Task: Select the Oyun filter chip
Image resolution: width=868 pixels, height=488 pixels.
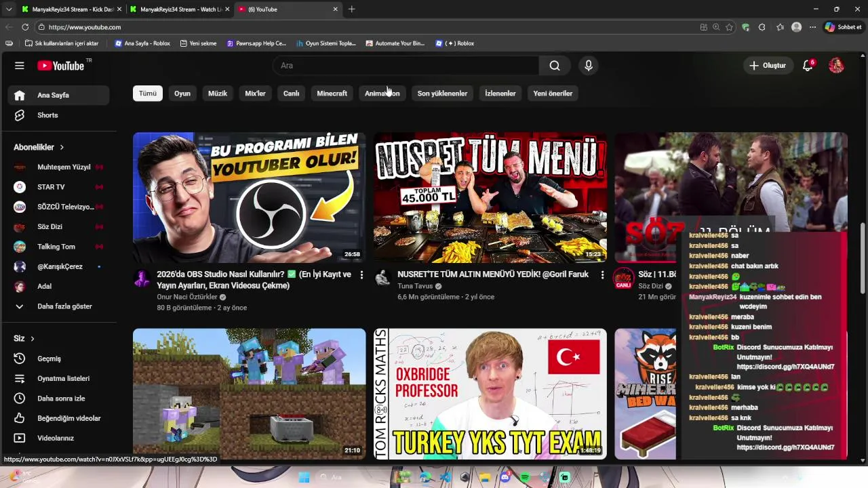Action: 182,94
